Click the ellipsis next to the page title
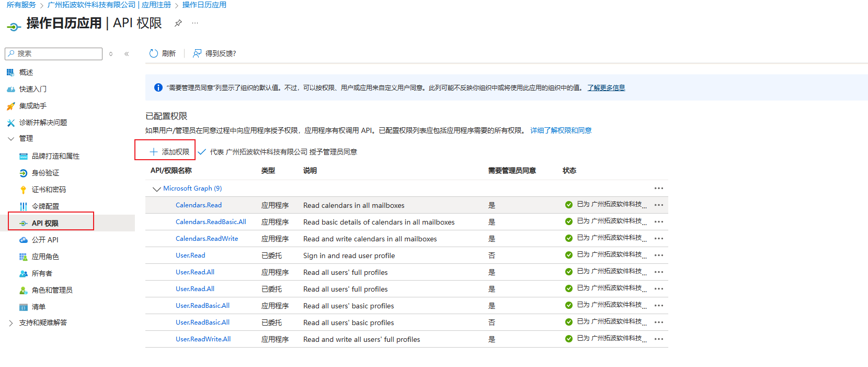This screenshot has width=868, height=367. 195,23
